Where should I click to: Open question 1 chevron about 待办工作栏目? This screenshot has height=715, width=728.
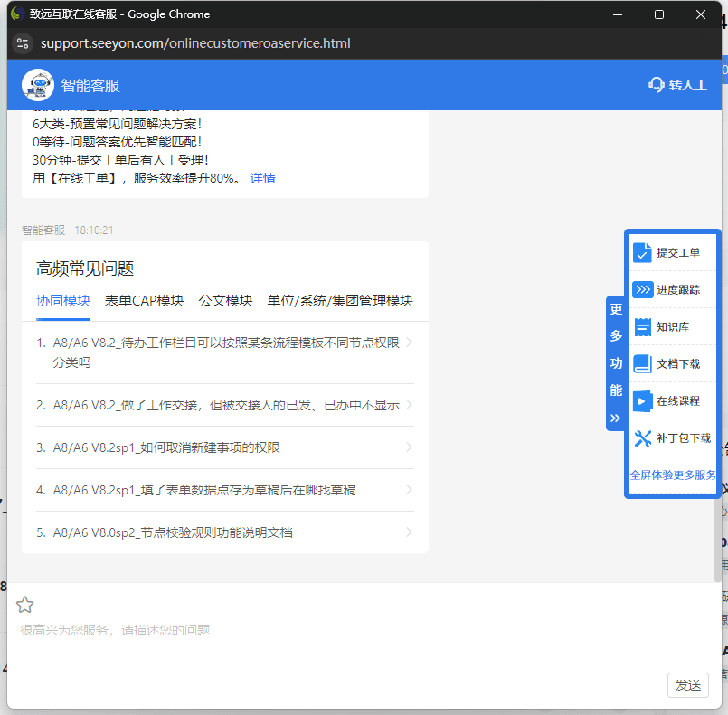(x=409, y=343)
